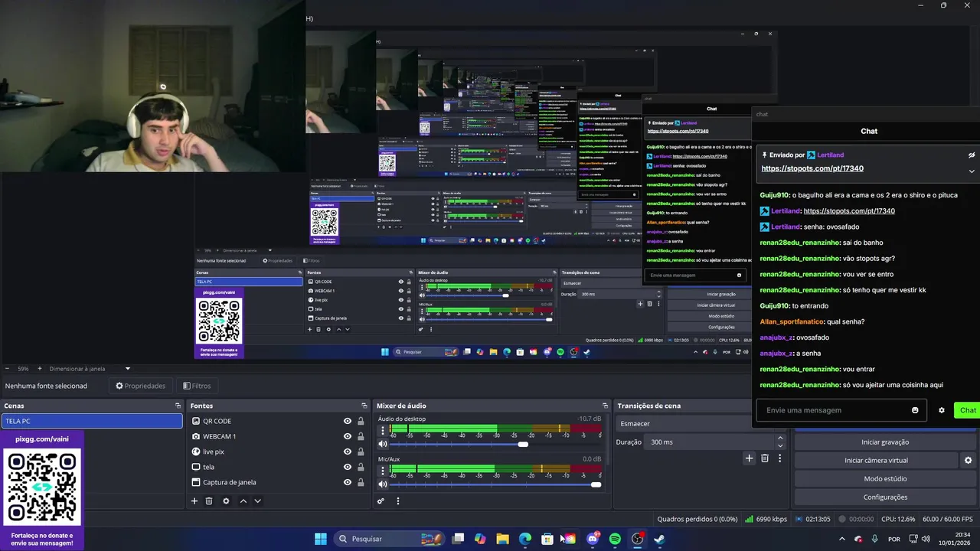Toggle lock on Captura de janela source
The width and height of the screenshot is (980, 551).
pyautogui.click(x=361, y=482)
